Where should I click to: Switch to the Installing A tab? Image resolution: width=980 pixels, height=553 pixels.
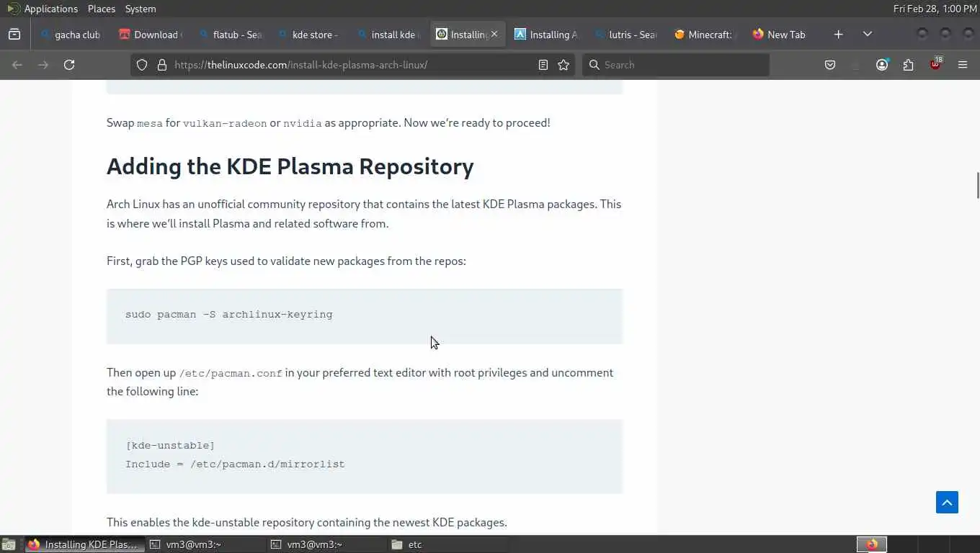coord(546,34)
